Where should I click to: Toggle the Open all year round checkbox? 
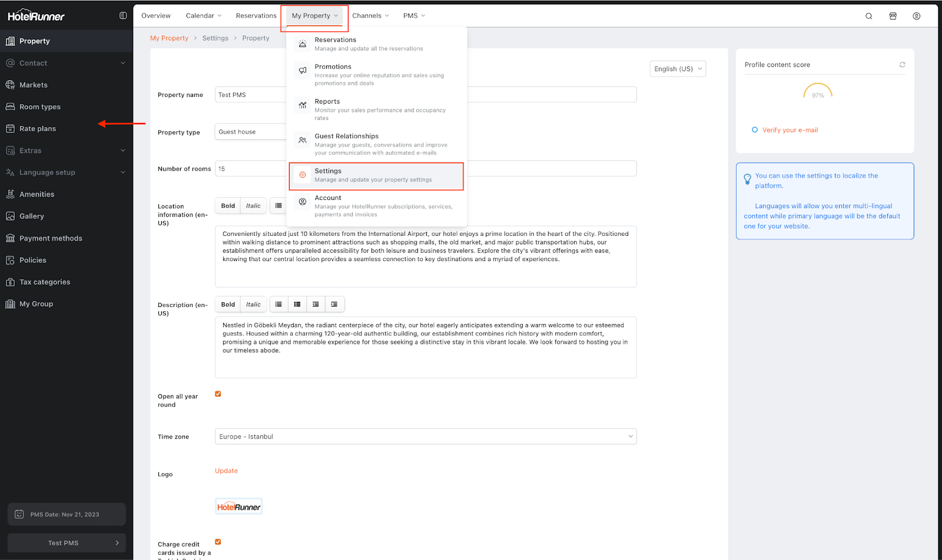[x=218, y=394]
